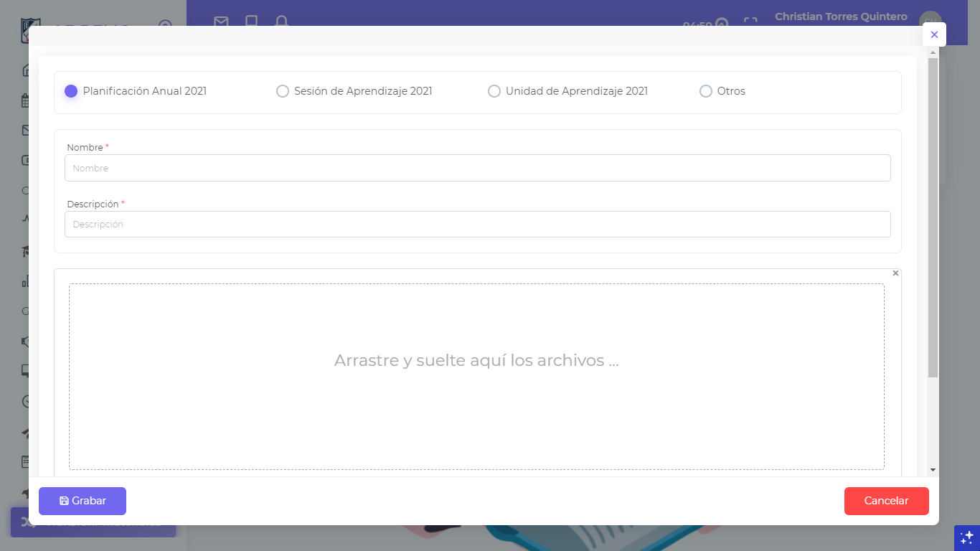Remove the file uploader with its small x

pos(895,273)
